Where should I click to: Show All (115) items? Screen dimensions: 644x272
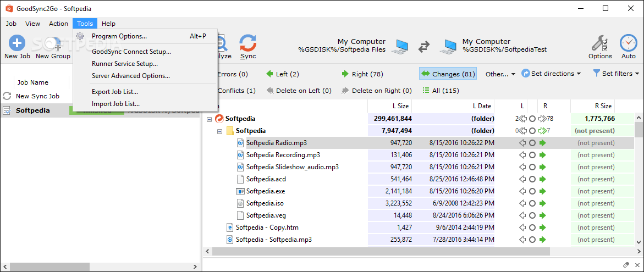pyautogui.click(x=441, y=90)
